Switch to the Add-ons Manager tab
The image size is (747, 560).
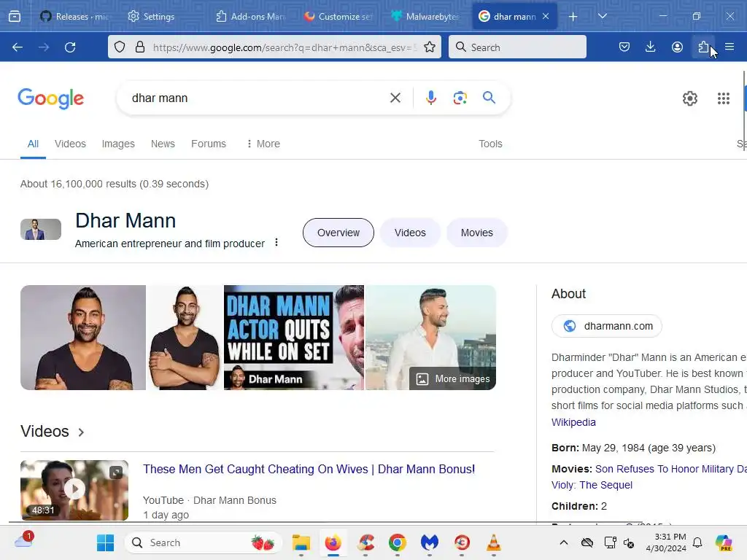(x=251, y=17)
